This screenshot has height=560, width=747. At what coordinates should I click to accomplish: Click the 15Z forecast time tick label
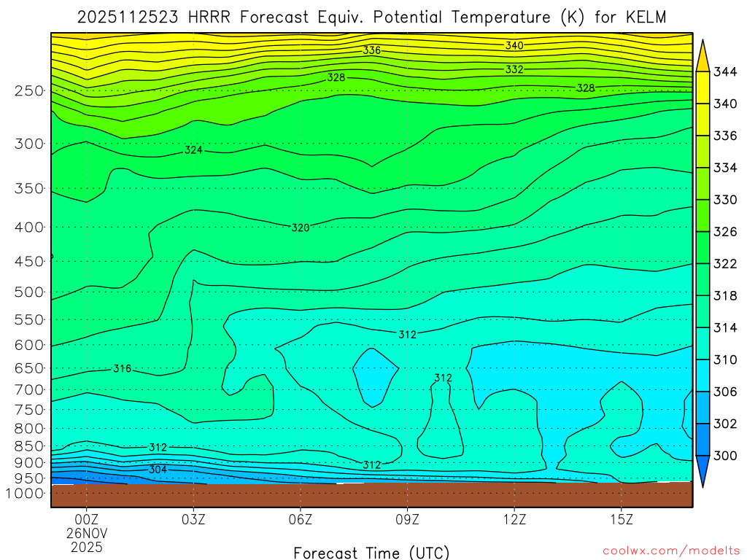622,519
